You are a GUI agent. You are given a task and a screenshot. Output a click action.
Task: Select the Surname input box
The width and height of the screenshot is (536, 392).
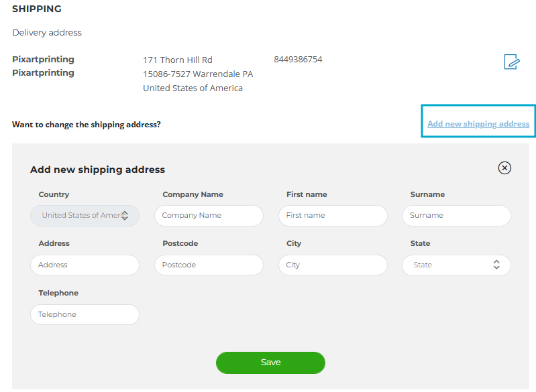(x=456, y=216)
